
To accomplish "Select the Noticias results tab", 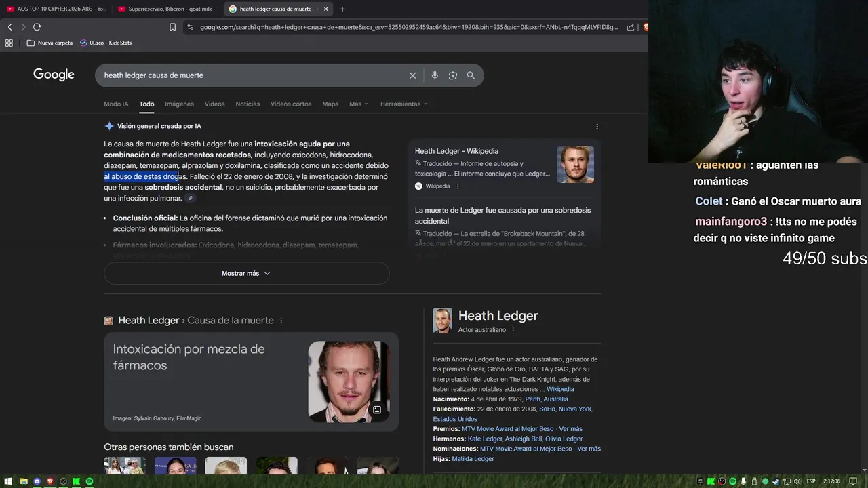I will click(x=248, y=104).
